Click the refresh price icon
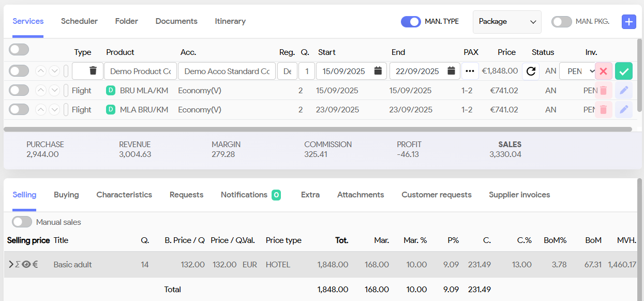Screen dimensions: 644x301 click(530, 71)
